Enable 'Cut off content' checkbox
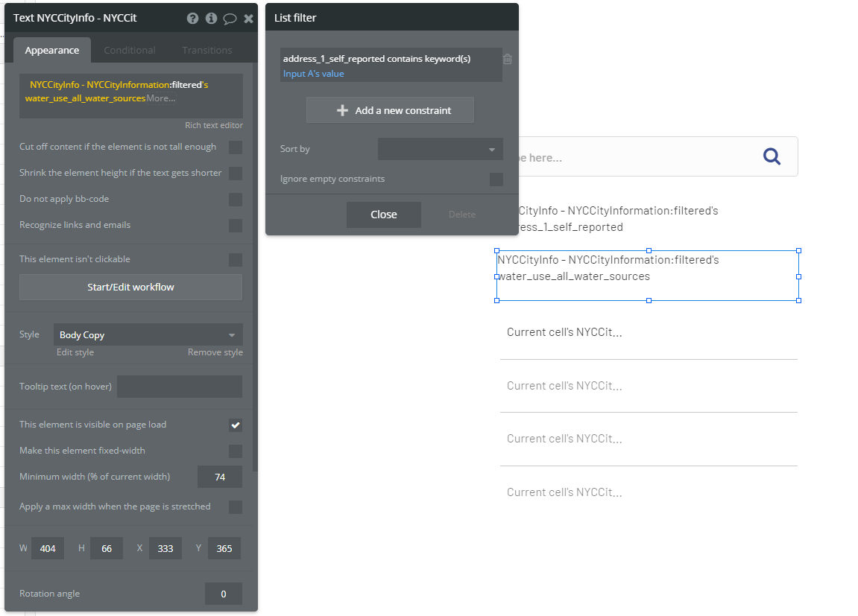 [x=236, y=147]
